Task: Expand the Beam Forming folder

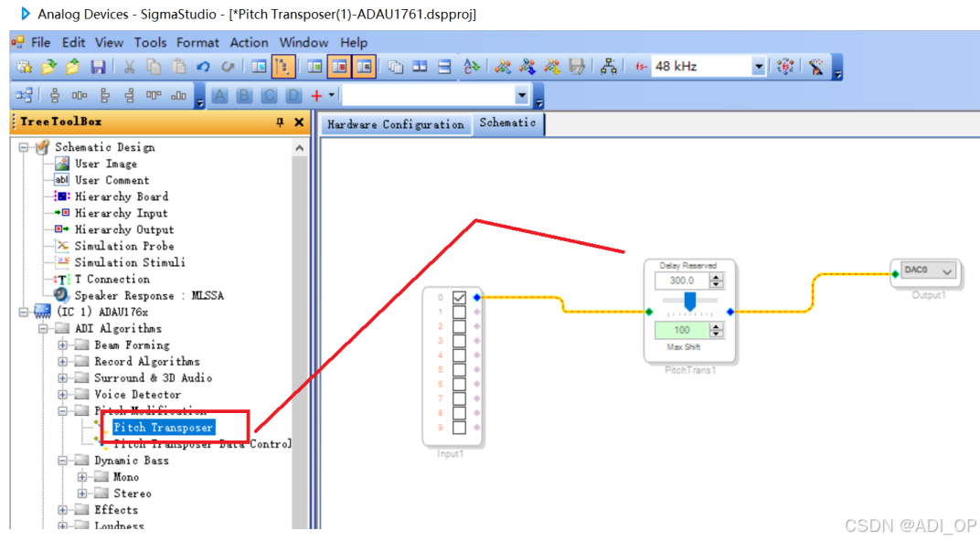Action: 62,345
